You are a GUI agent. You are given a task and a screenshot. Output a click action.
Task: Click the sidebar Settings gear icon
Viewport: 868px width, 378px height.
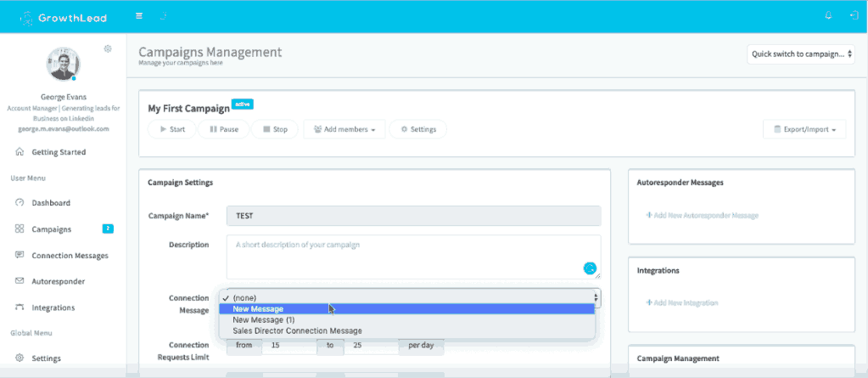pos(20,358)
